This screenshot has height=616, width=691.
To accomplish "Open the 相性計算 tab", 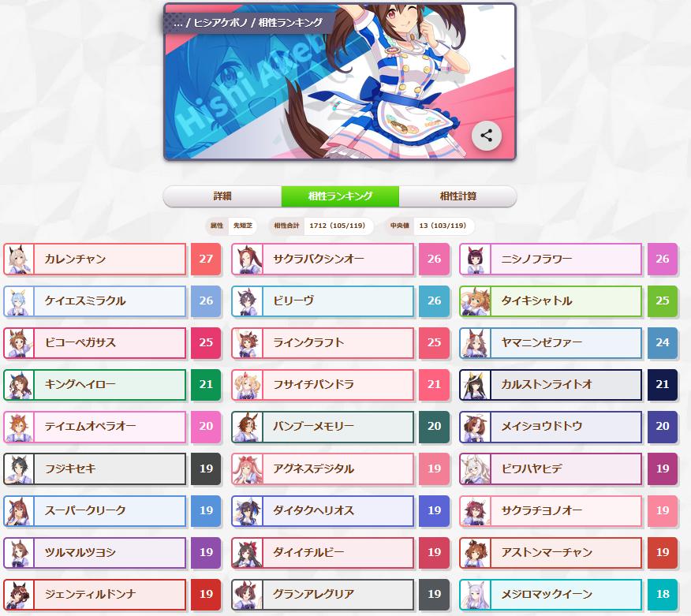I will point(458,196).
